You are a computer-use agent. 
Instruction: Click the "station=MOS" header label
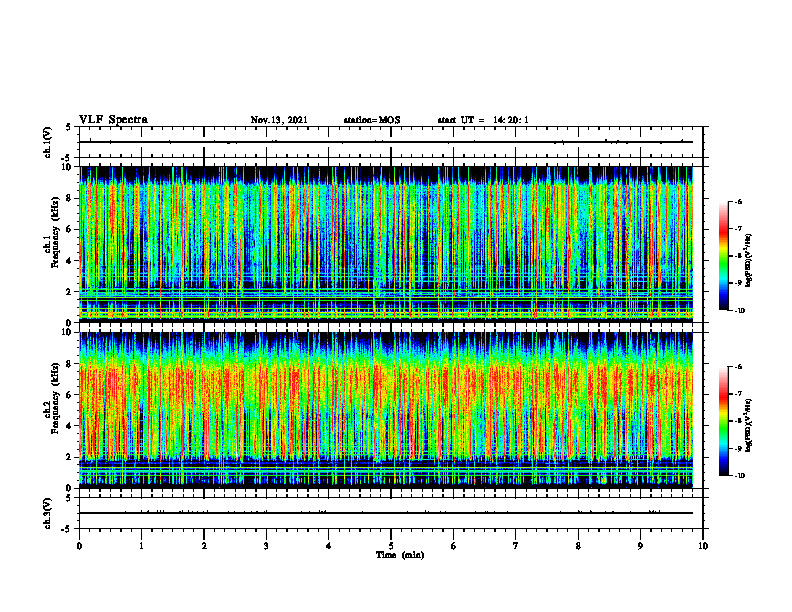coord(372,120)
